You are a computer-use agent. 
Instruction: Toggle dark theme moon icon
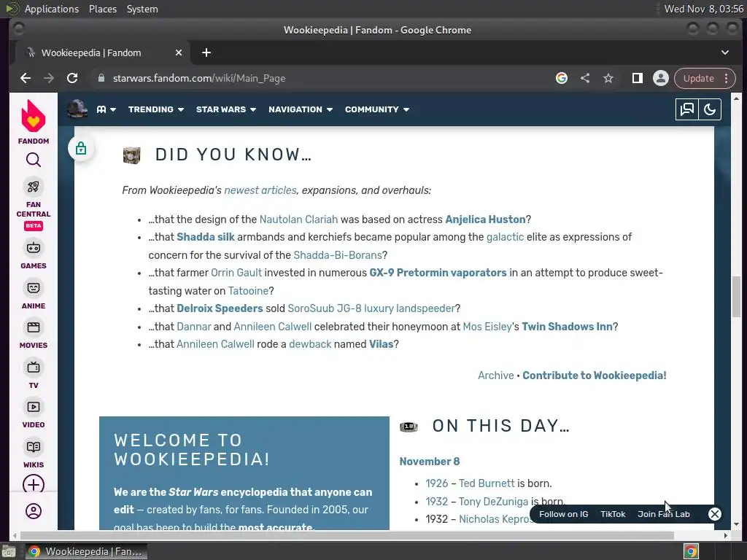coord(710,109)
